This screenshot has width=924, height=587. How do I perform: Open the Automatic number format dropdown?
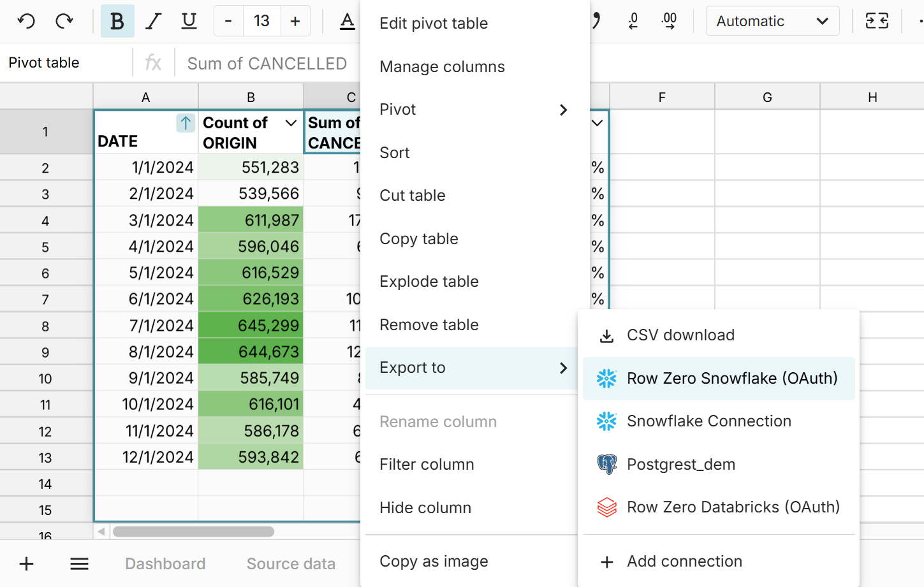pos(772,20)
